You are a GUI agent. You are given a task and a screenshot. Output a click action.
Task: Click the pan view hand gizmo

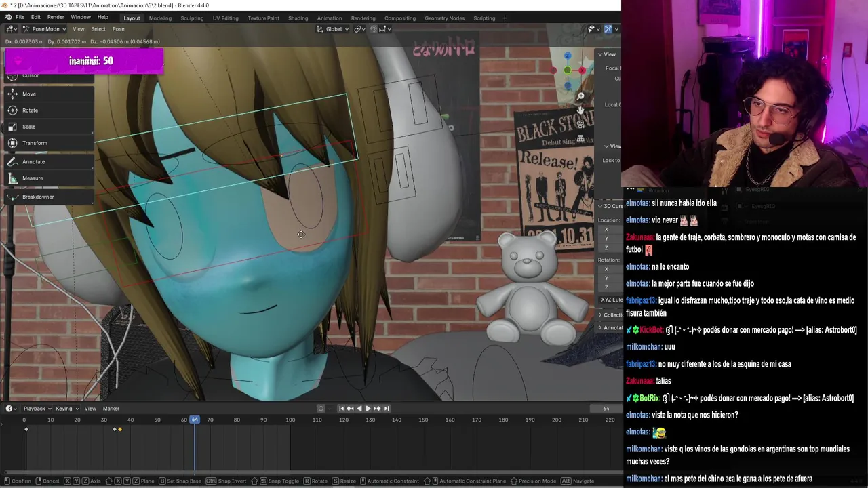click(580, 110)
